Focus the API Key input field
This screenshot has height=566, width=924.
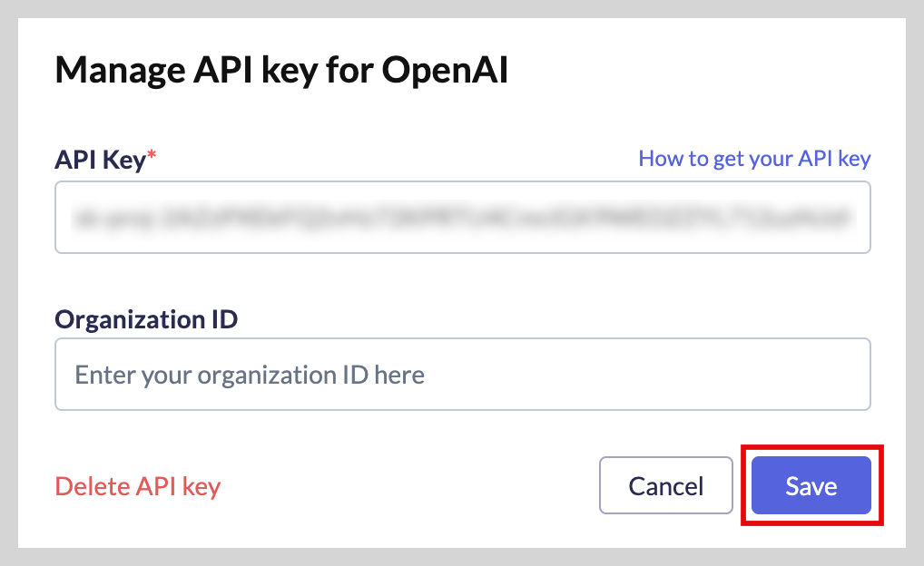[x=463, y=218]
